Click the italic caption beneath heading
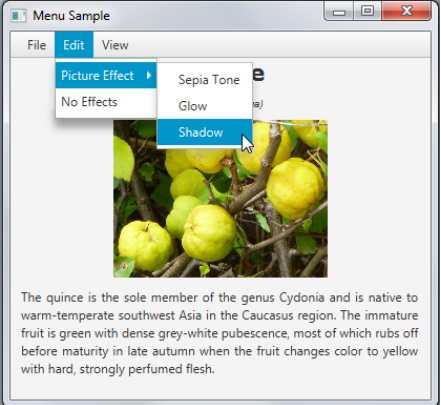Image resolution: width=441 pixels, height=405 pixels. tap(258, 104)
